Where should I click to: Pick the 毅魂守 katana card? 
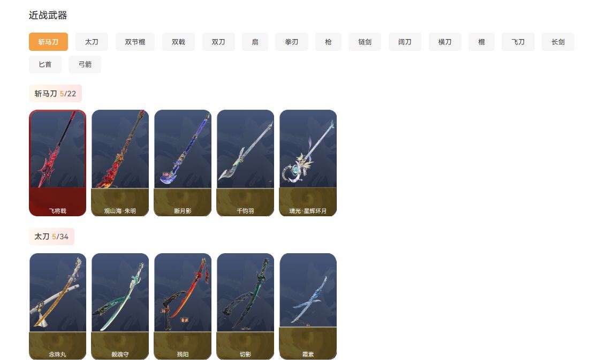coord(120,307)
